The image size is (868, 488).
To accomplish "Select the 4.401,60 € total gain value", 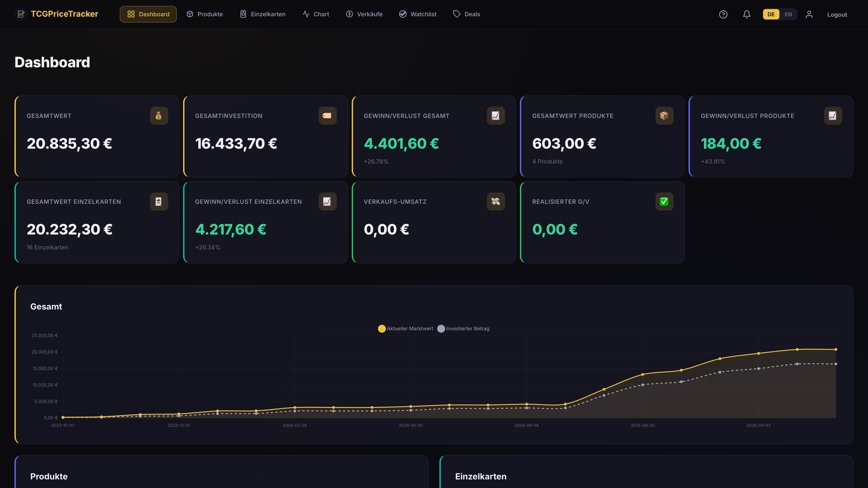I will pyautogui.click(x=401, y=144).
